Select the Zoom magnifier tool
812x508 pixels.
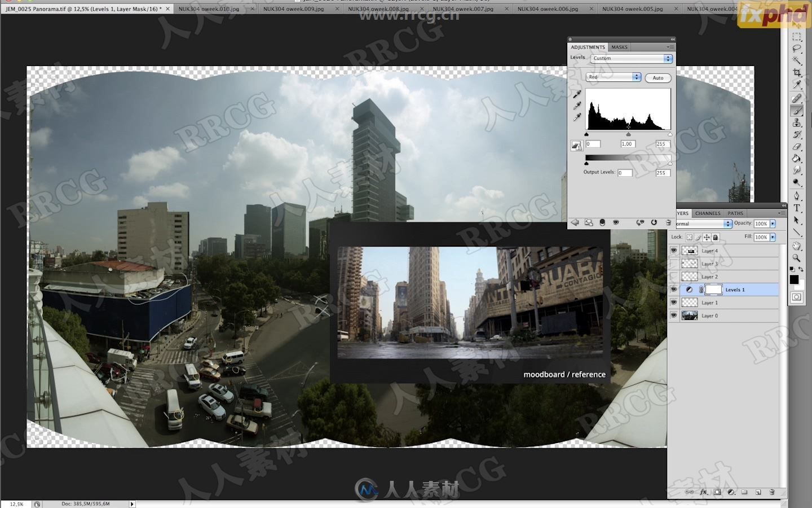point(797,258)
